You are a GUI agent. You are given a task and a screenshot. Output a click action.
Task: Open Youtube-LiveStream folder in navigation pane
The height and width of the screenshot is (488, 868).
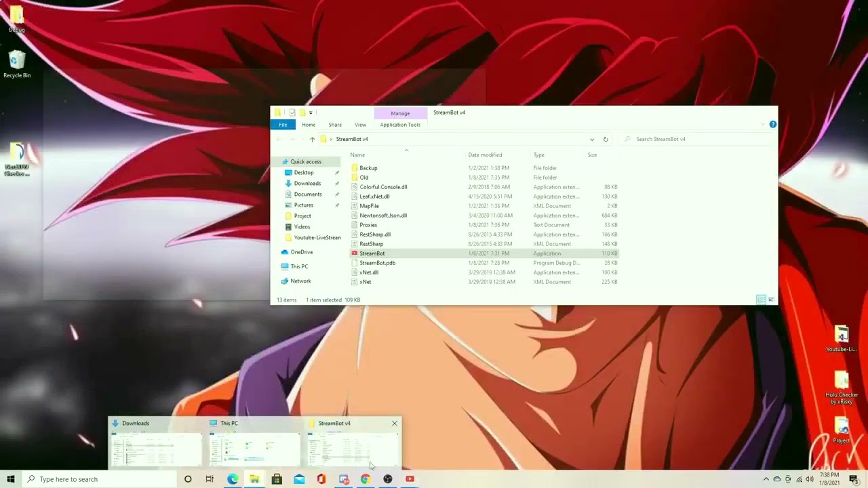[x=313, y=238]
